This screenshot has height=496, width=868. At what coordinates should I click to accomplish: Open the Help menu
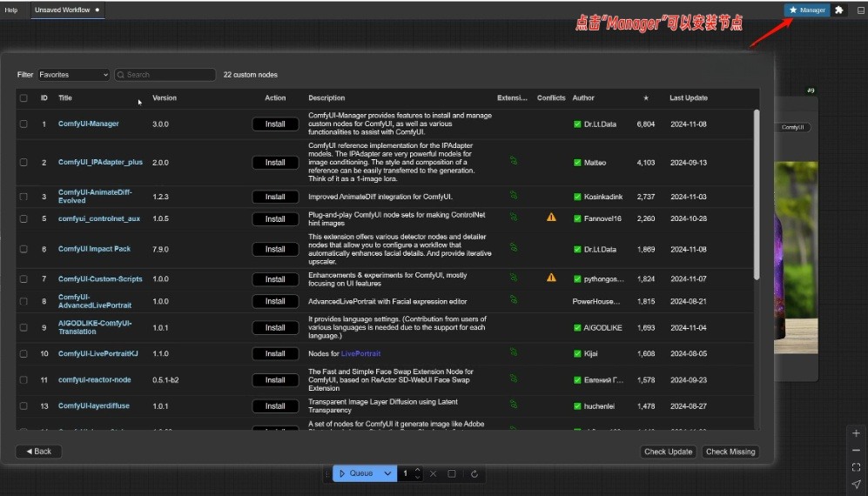click(x=11, y=10)
